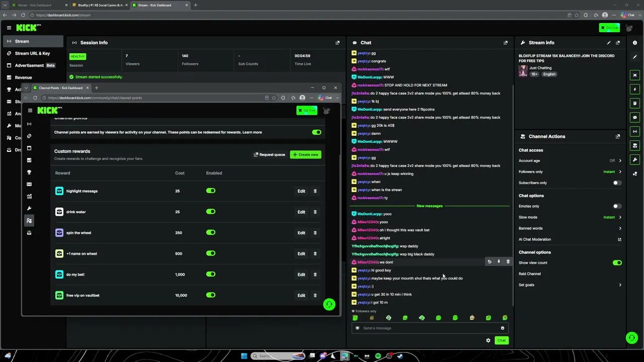Open the Stream page in left sidebar

[32, 41]
